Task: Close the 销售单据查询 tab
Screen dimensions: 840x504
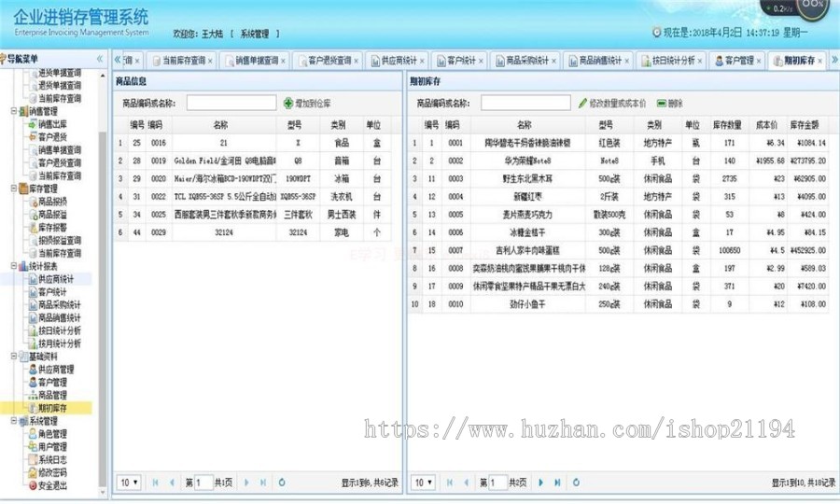Action: [x=283, y=61]
